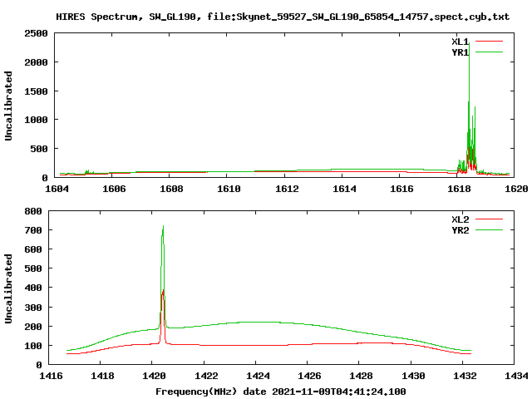Click the 200 y-axis tick label
Viewport: 532px width, 399px height.
[33, 327]
